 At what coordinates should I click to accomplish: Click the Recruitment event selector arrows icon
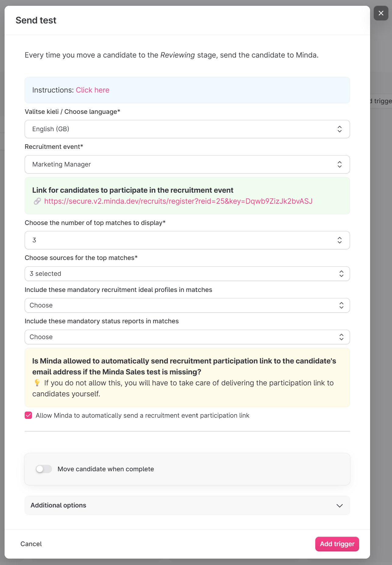[339, 164]
